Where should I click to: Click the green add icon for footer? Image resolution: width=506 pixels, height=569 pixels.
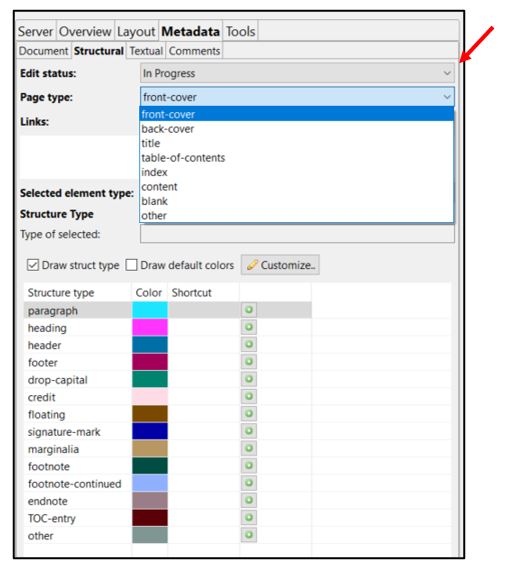coord(249,362)
